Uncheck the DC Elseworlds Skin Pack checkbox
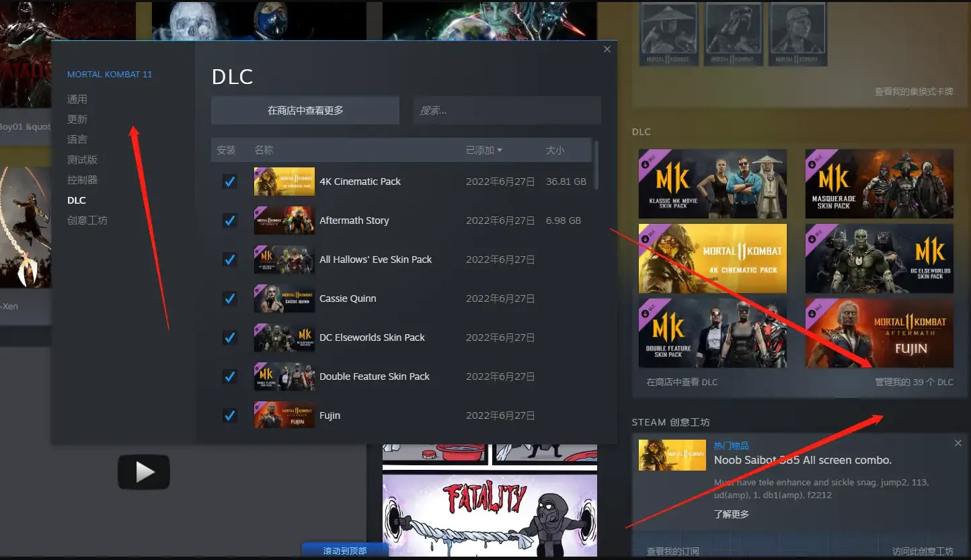 click(x=230, y=337)
